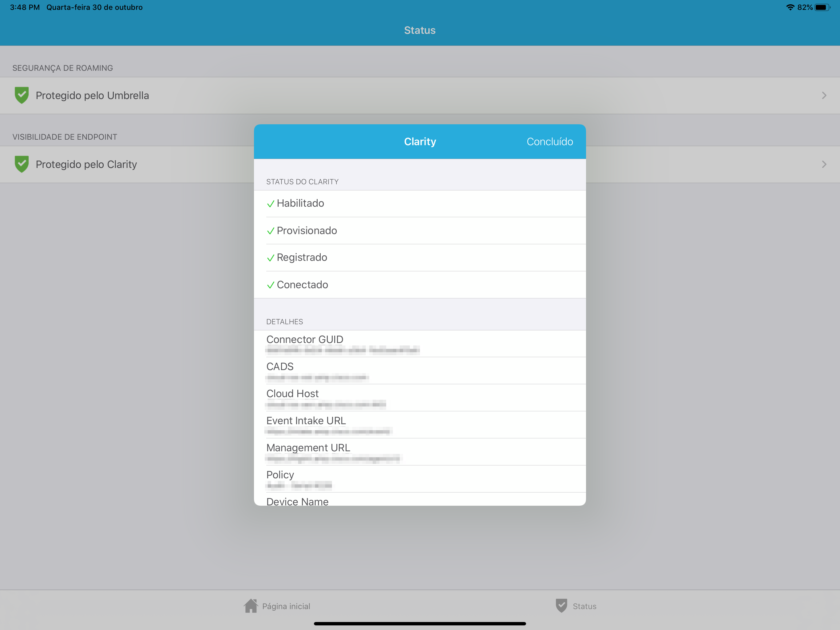Image resolution: width=840 pixels, height=630 pixels.
Task: Tap the Management URL detail row
Action: coord(420,452)
